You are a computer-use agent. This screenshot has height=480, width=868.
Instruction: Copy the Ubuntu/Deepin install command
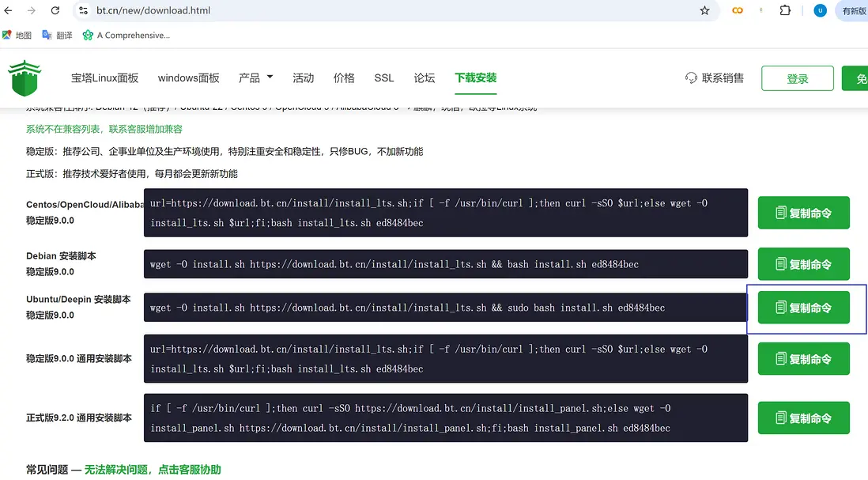804,308
